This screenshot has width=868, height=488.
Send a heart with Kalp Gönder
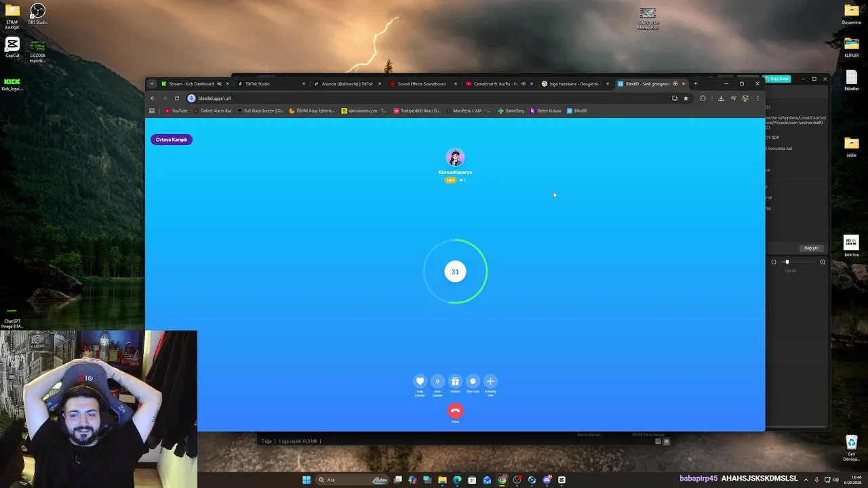(x=420, y=382)
